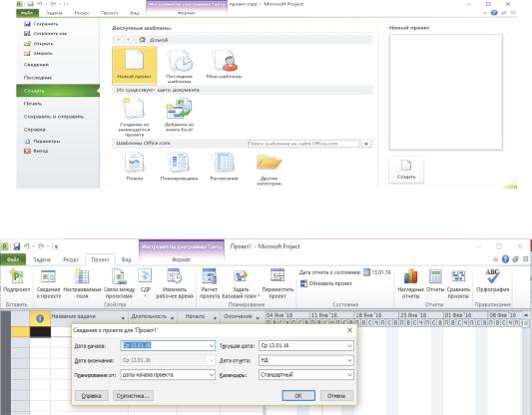Image resolution: width=532 pixels, height=415 pixels.
Task: Open Сохранить и отправить in the backstage sidebar
Action: 54,117
